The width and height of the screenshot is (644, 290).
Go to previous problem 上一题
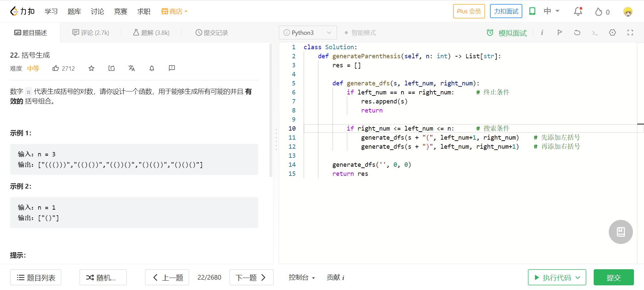click(x=167, y=277)
